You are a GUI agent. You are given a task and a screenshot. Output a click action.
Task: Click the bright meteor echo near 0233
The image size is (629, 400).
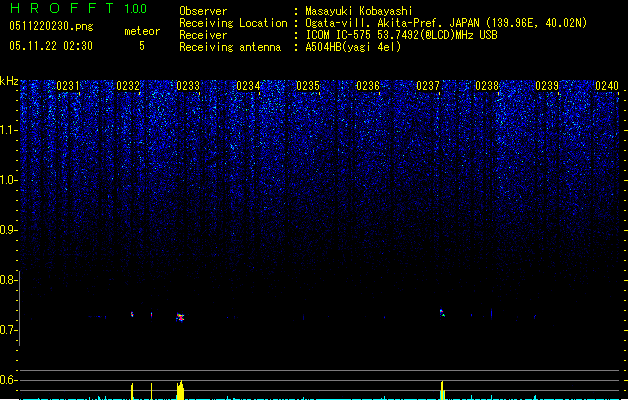181,317
